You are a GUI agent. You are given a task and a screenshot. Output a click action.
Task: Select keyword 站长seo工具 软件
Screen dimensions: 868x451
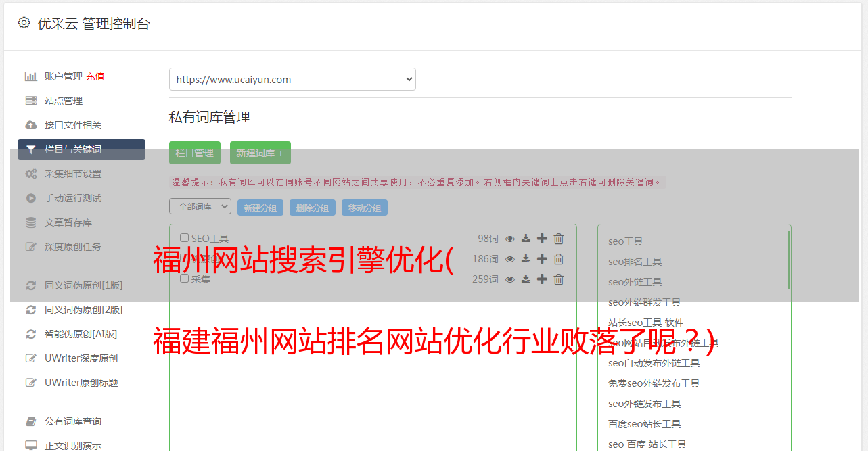(x=645, y=323)
